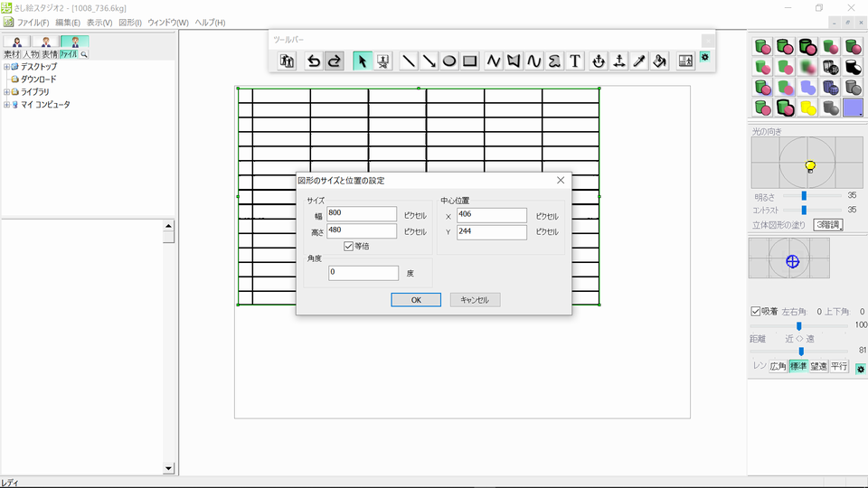The image size is (868, 488).
Task: Open the 3階調 shading dropdown
Action: tap(828, 225)
